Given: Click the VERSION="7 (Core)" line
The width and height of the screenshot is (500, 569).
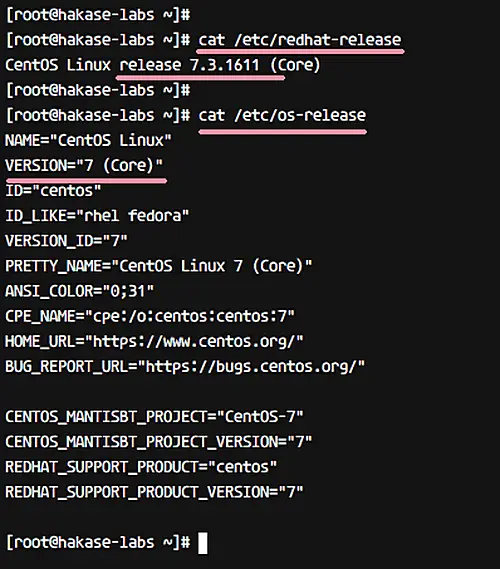Looking at the screenshot, I should pos(84,165).
